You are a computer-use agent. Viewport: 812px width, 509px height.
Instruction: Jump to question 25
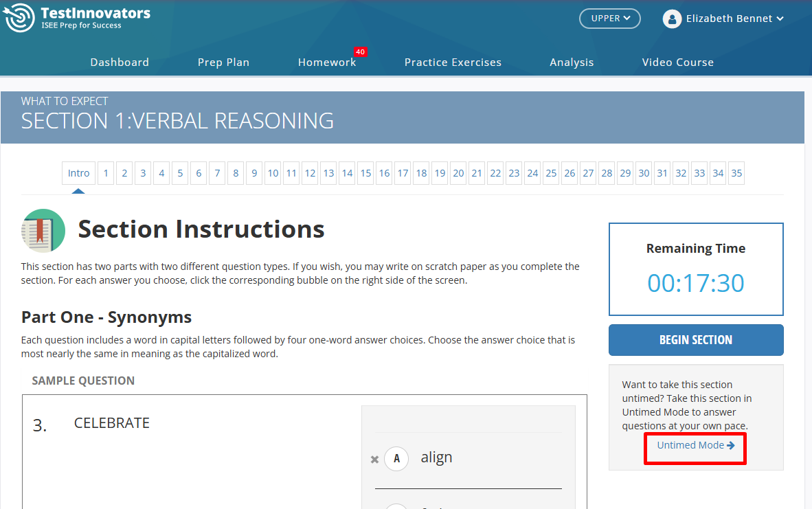[552, 173]
